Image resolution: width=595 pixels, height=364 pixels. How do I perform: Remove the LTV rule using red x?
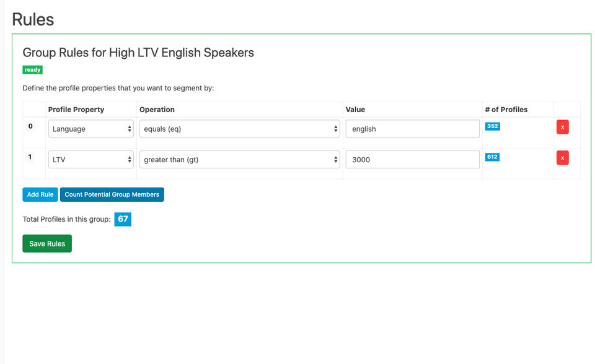[x=562, y=158]
